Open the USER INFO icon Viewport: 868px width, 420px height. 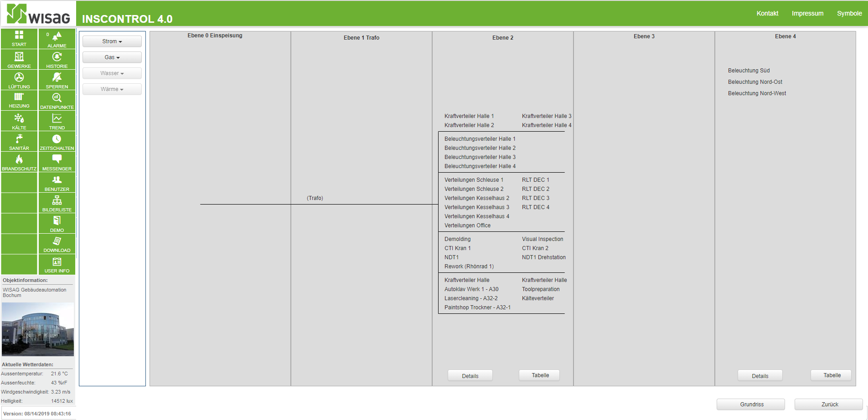point(57,261)
